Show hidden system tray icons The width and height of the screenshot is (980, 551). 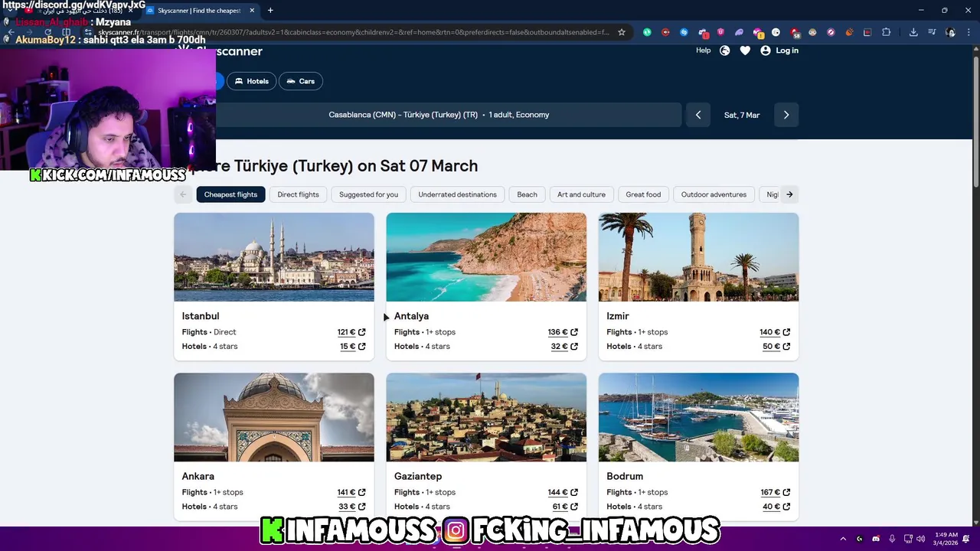click(x=843, y=539)
